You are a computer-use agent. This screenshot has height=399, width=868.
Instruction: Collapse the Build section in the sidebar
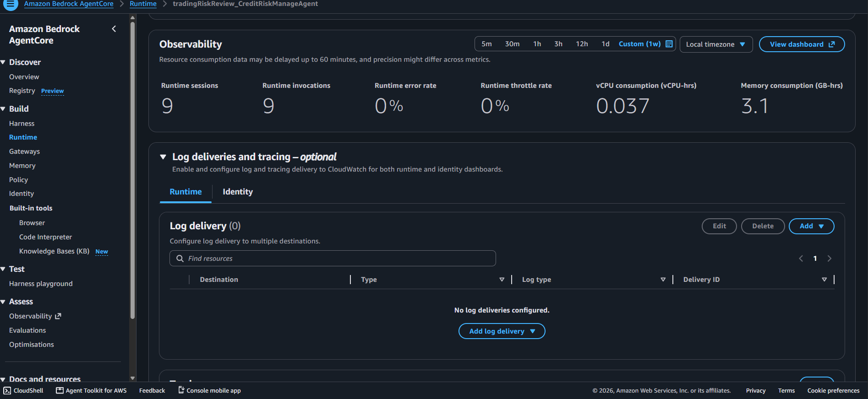coord(3,109)
